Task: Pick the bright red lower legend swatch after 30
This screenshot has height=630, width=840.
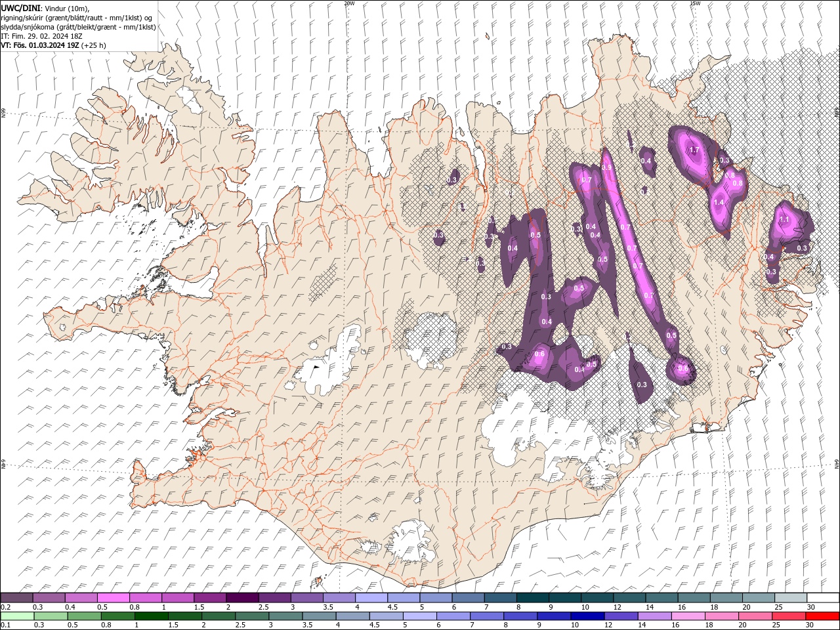Action: coord(822,616)
